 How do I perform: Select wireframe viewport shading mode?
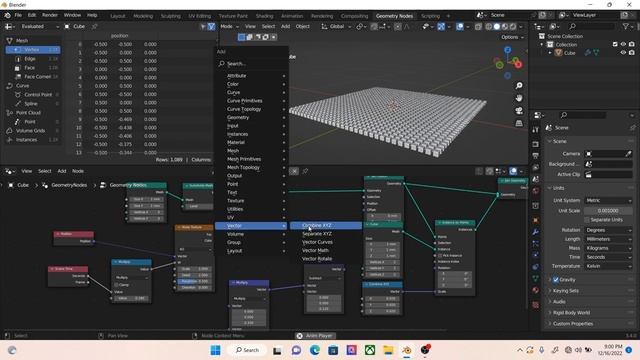(489, 27)
